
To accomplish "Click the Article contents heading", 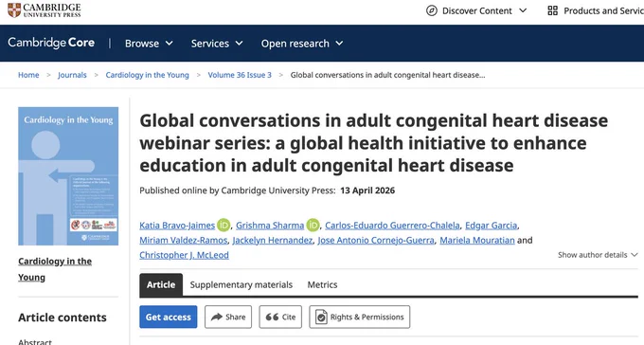I will tap(62, 317).
